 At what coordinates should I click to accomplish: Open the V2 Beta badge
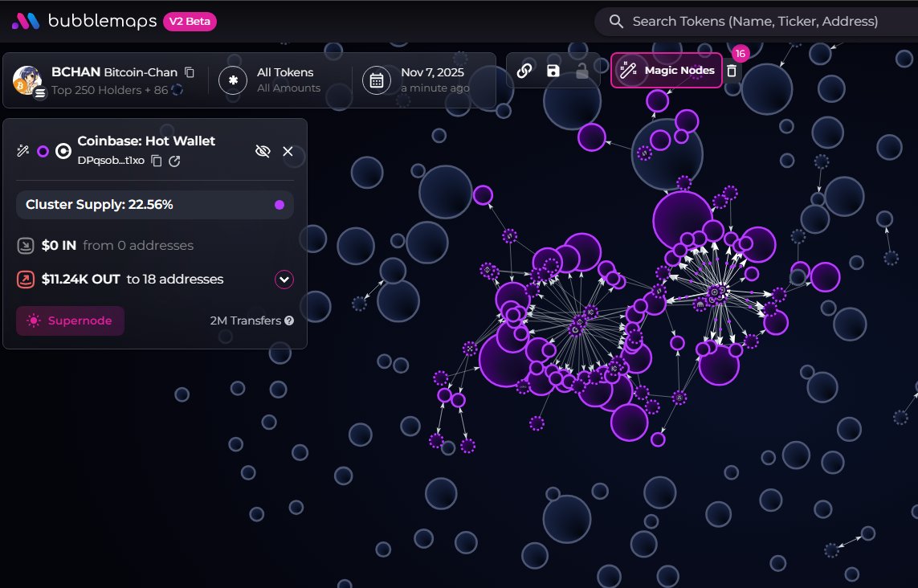190,22
